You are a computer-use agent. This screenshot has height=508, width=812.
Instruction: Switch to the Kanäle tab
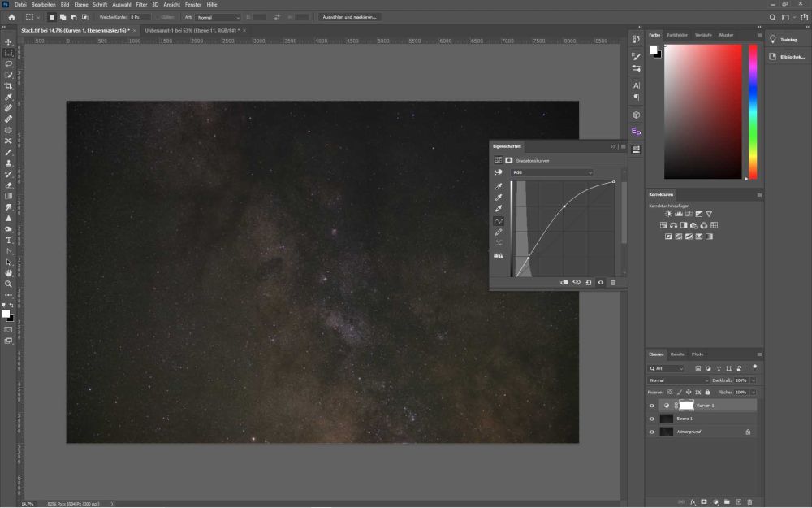pos(676,354)
